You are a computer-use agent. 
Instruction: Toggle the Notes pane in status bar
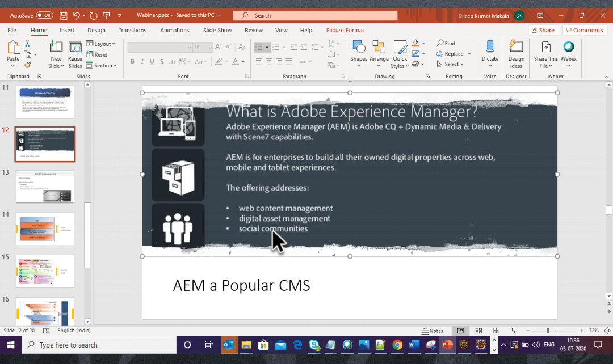(x=433, y=331)
